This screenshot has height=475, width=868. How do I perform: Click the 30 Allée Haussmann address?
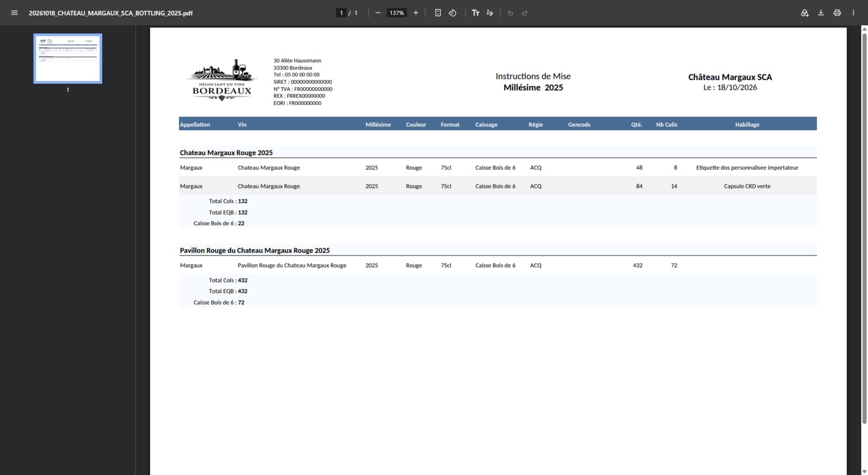[297, 61]
